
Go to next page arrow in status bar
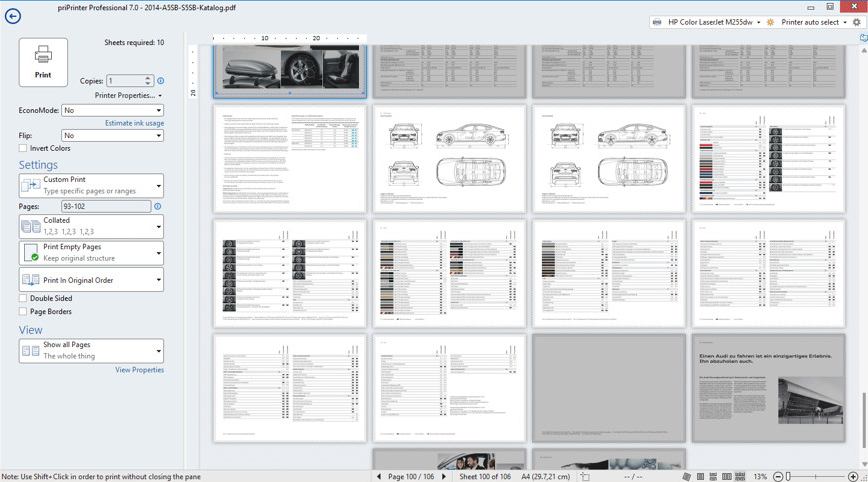tap(444, 477)
